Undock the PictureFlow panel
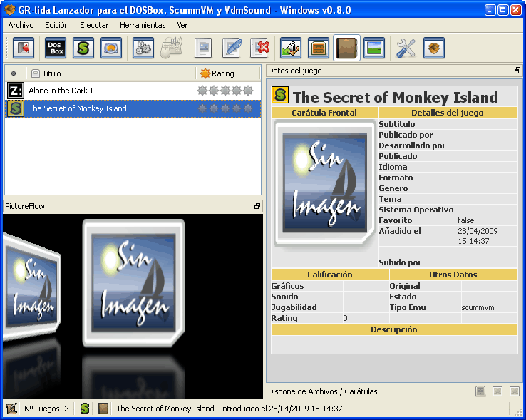Screen dimensions: 526x420 257,206
